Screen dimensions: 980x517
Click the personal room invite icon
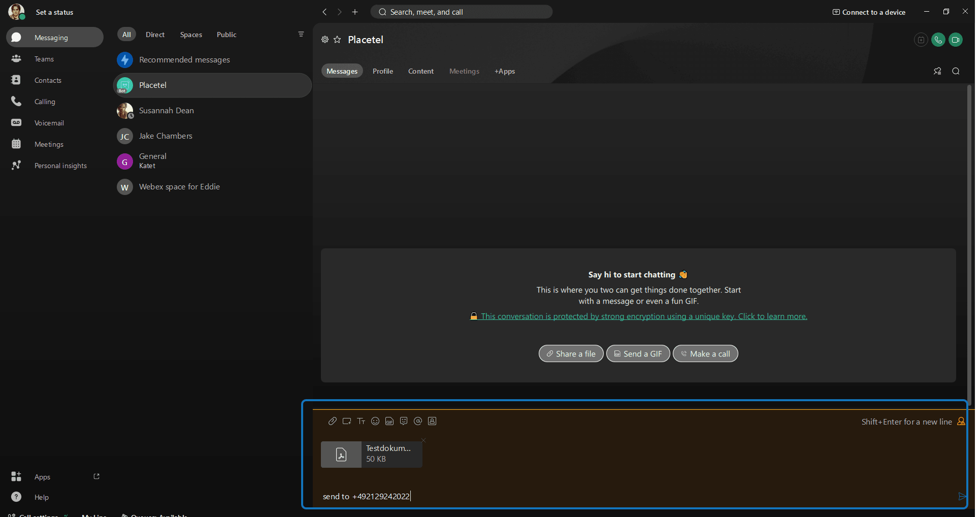[x=432, y=421]
